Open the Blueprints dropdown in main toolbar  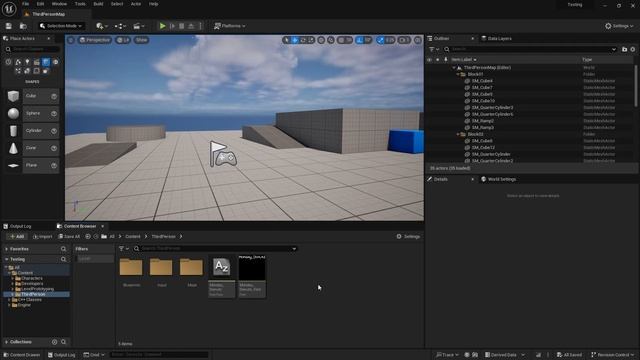tap(120, 26)
